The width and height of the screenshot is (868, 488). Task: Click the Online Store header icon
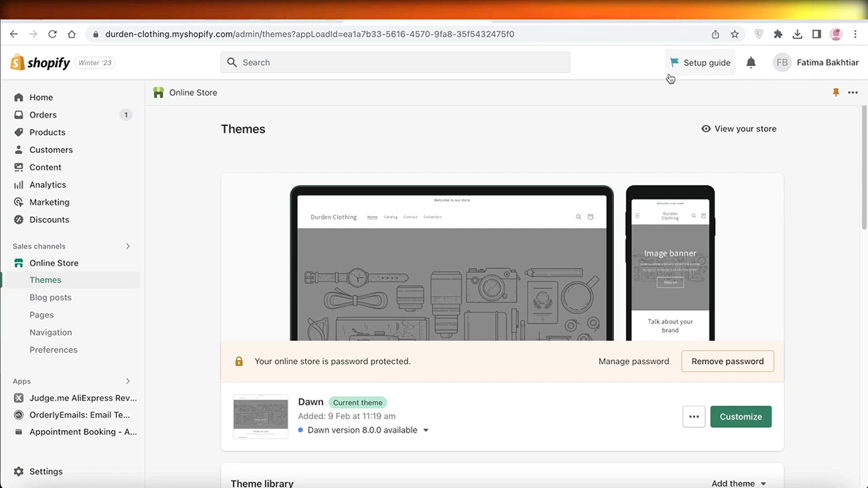(x=158, y=92)
